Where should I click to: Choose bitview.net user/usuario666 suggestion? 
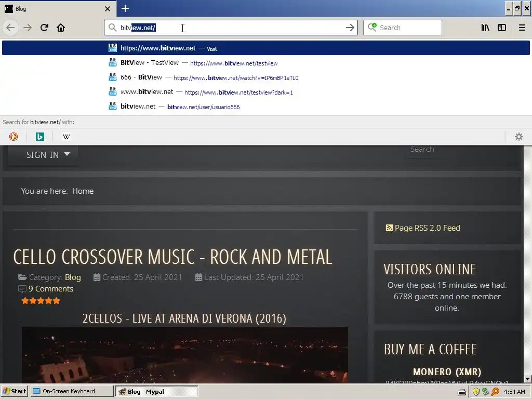click(266, 107)
